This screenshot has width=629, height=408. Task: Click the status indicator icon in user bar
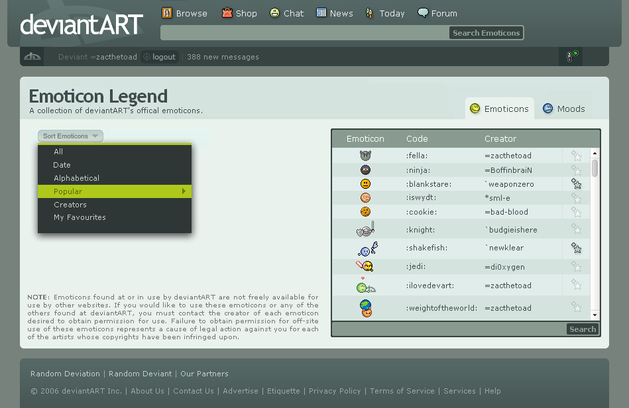(x=572, y=56)
